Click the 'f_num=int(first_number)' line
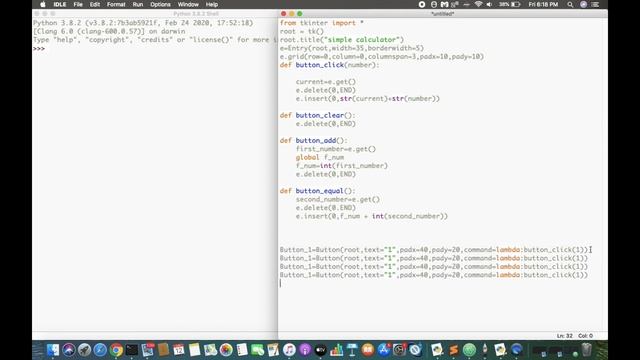Image resolution: width=640 pixels, height=360 pixels. [x=342, y=166]
